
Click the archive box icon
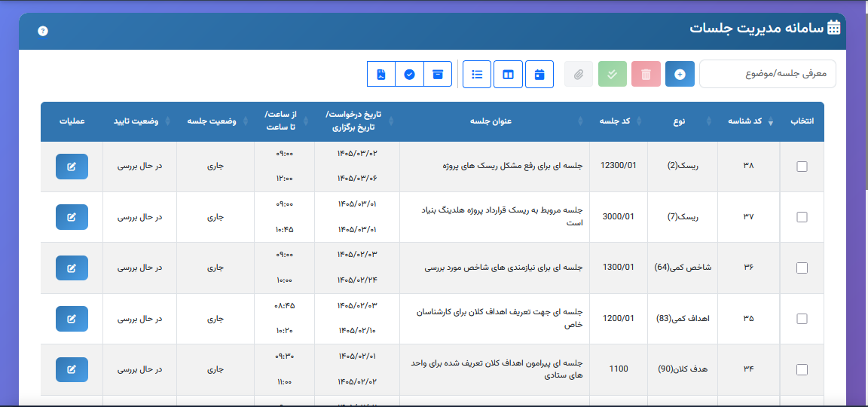[438, 74]
